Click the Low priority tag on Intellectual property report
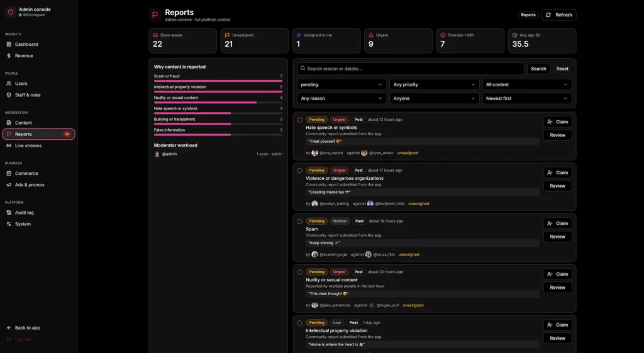This screenshot has width=644, height=353. point(337,323)
